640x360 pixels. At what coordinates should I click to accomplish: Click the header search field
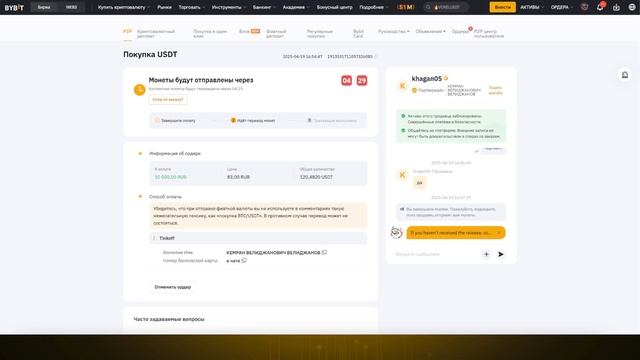pyautogui.click(x=445, y=7)
